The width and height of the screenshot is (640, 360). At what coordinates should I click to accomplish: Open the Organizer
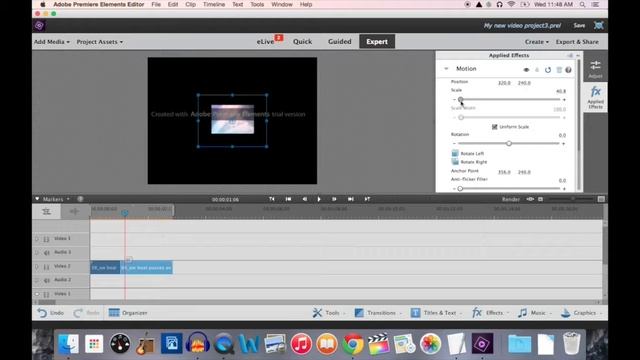point(128,313)
